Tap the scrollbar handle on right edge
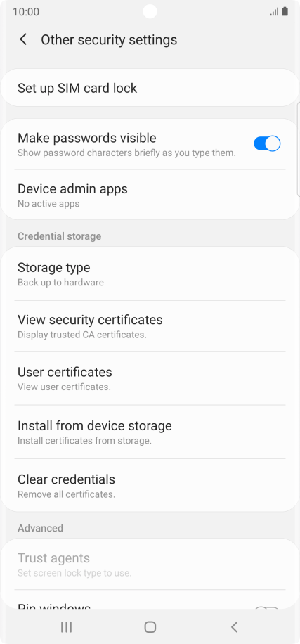 tap(299, 149)
